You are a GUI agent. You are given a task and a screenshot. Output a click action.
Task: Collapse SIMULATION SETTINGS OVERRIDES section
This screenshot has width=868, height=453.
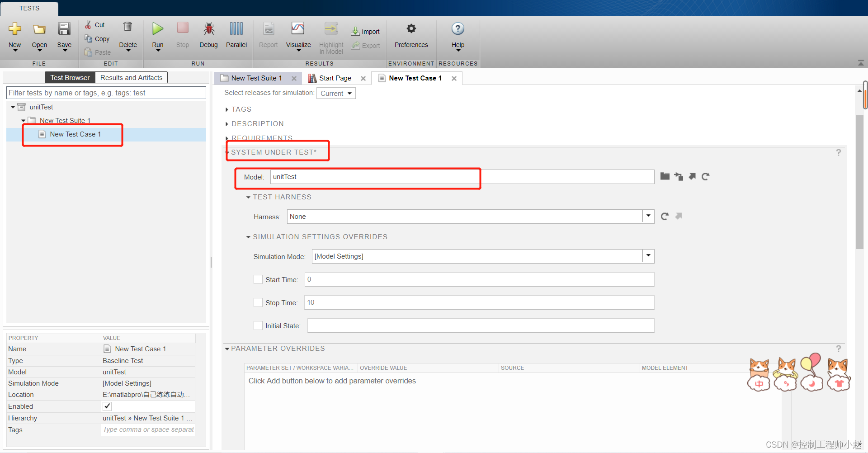(x=248, y=237)
